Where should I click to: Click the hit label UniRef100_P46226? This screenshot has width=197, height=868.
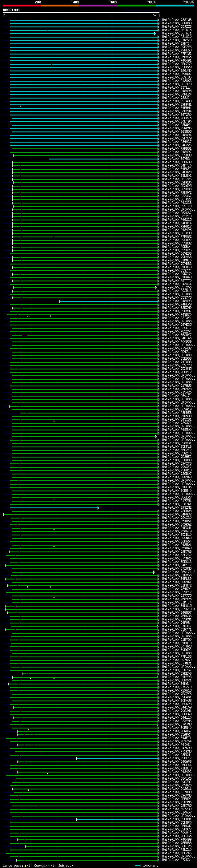177,145
